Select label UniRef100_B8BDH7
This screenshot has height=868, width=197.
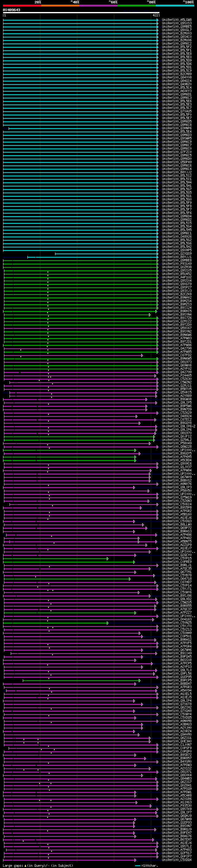pyautogui.click(x=177, y=684)
